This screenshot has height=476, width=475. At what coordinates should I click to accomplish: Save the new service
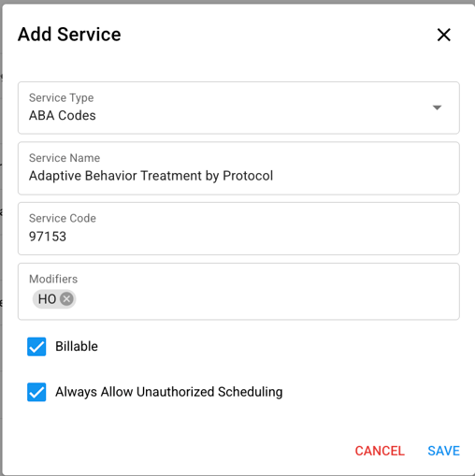(x=443, y=451)
